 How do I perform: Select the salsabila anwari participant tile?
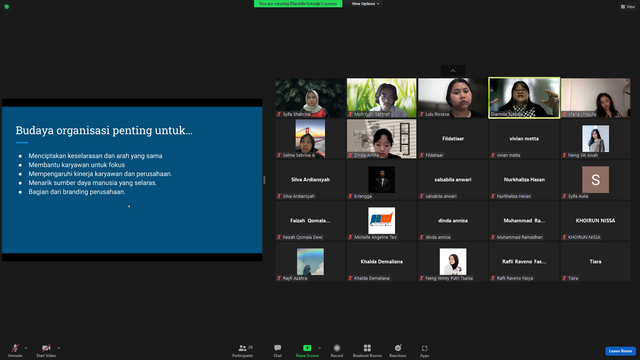tap(453, 180)
